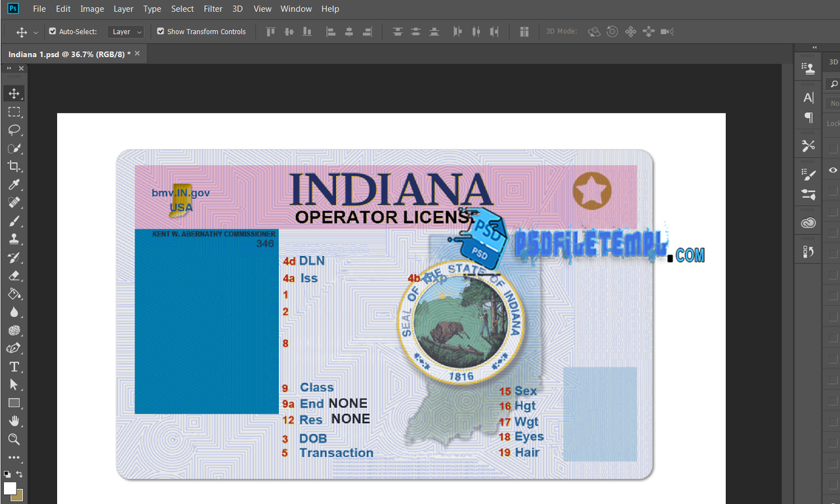Screen dimensions: 840x504
Task: Toggle Show Transform Controls checkbox
Action: (160, 31)
